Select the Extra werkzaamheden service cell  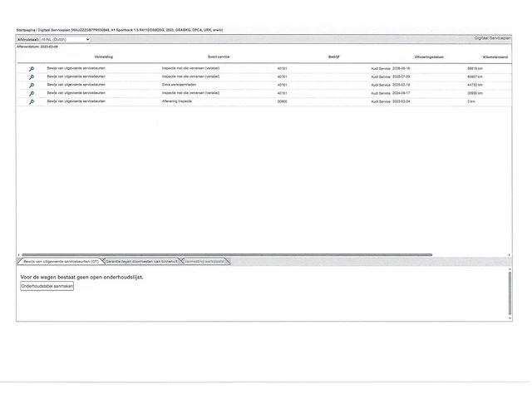pyautogui.click(x=179, y=85)
